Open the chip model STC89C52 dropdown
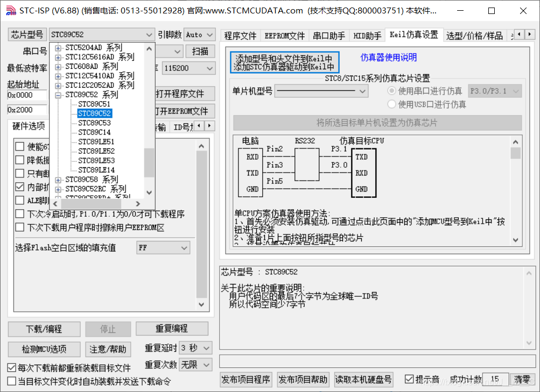The height and width of the screenshot is (392, 540). (149, 35)
